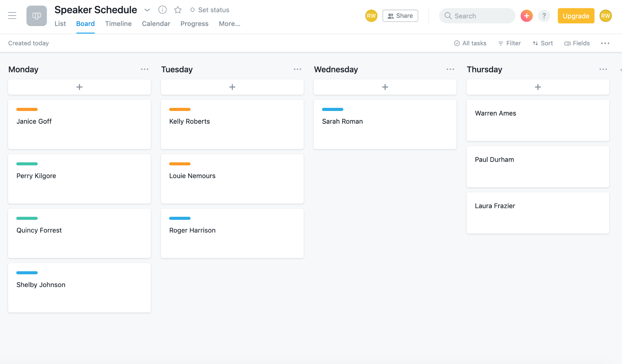Open the Sort options dropdown
The image size is (622, 364).
click(x=543, y=43)
